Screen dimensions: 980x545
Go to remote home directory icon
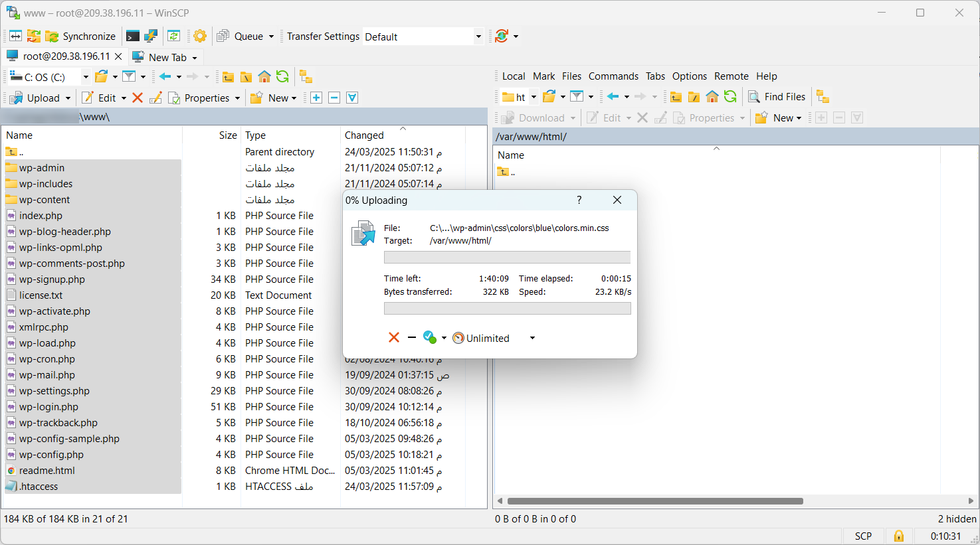tap(712, 97)
